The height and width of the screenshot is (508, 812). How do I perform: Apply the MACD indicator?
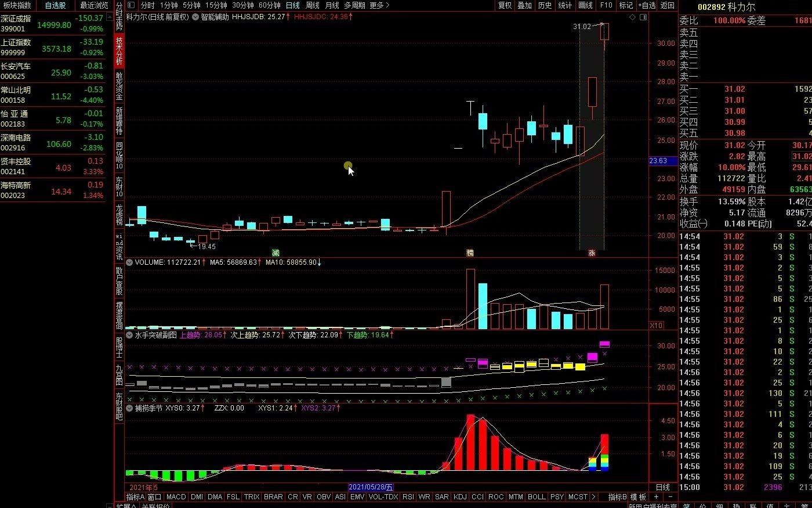pyautogui.click(x=176, y=497)
